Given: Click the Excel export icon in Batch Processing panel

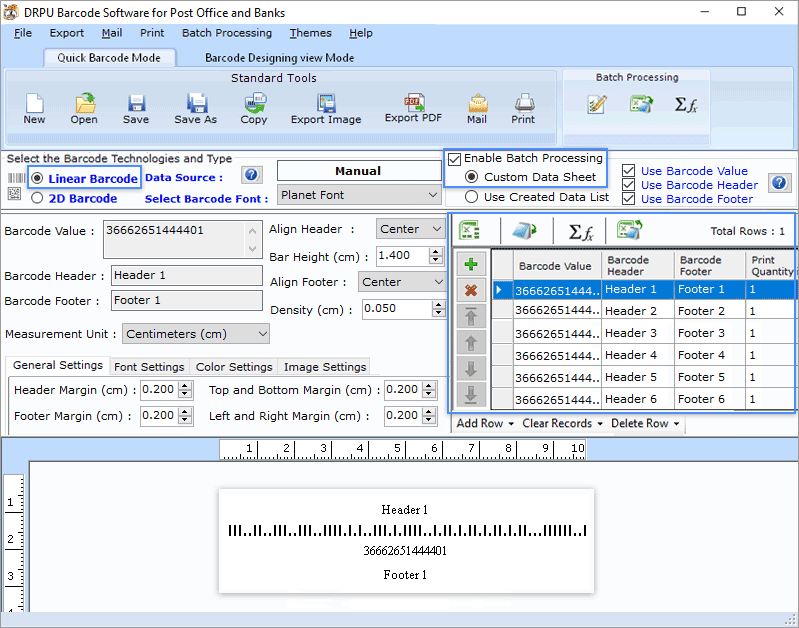Looking at the screenshot, I should (641, 104).
